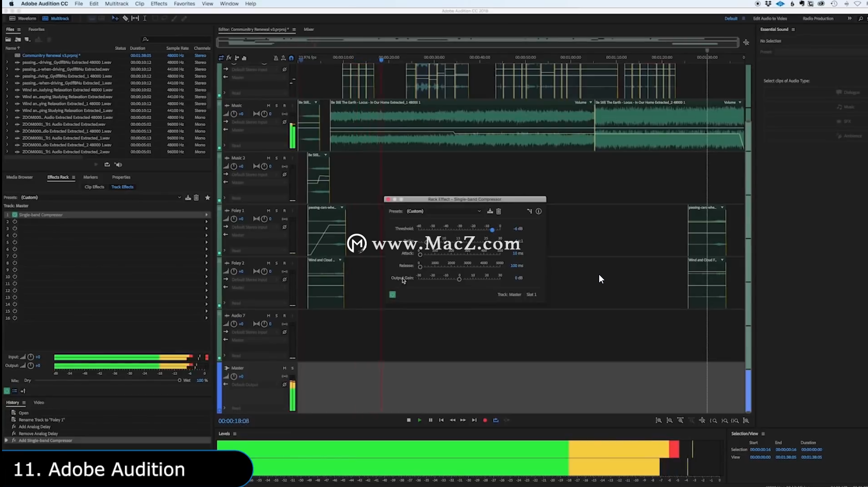Show Effects (fx) in editor track controls
Viewport: 868px width, 487px height.
point(229,58)
